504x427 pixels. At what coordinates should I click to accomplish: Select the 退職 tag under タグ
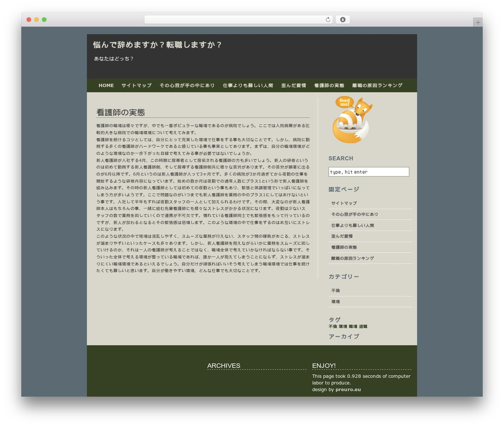(363, 327)
